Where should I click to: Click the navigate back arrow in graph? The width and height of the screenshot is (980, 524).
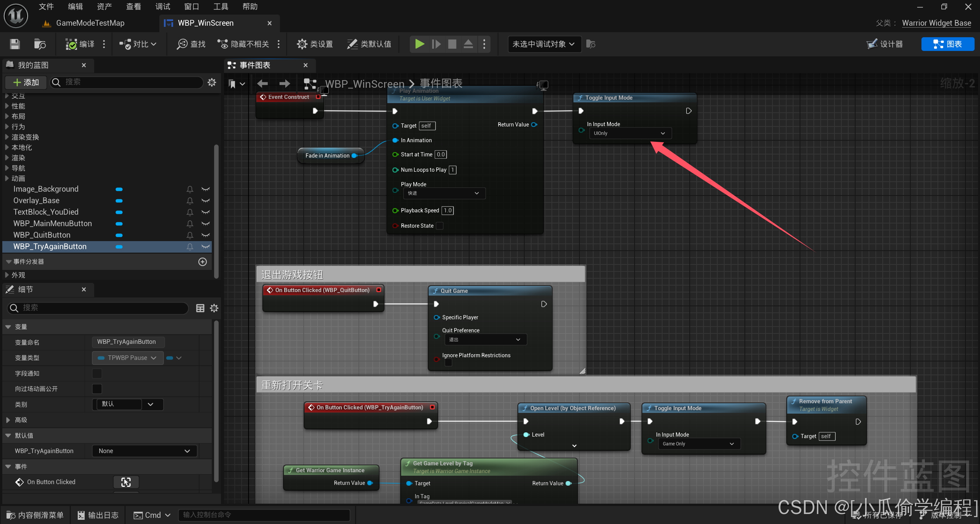[x=262, y=84]
